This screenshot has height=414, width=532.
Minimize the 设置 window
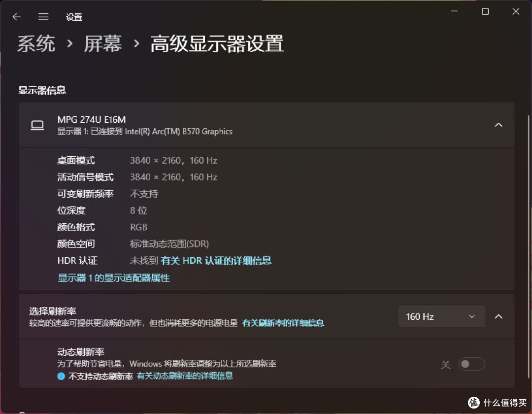[455, 11]
